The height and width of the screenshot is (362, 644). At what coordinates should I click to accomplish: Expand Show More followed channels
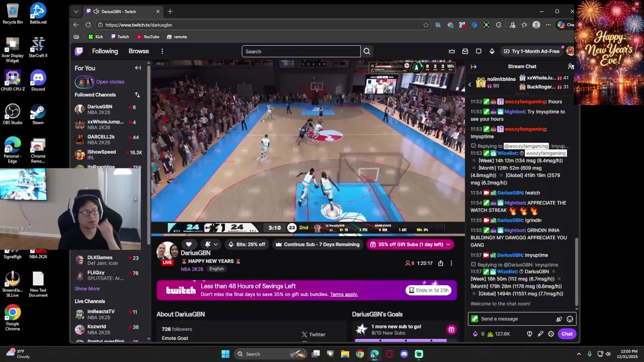87,289
